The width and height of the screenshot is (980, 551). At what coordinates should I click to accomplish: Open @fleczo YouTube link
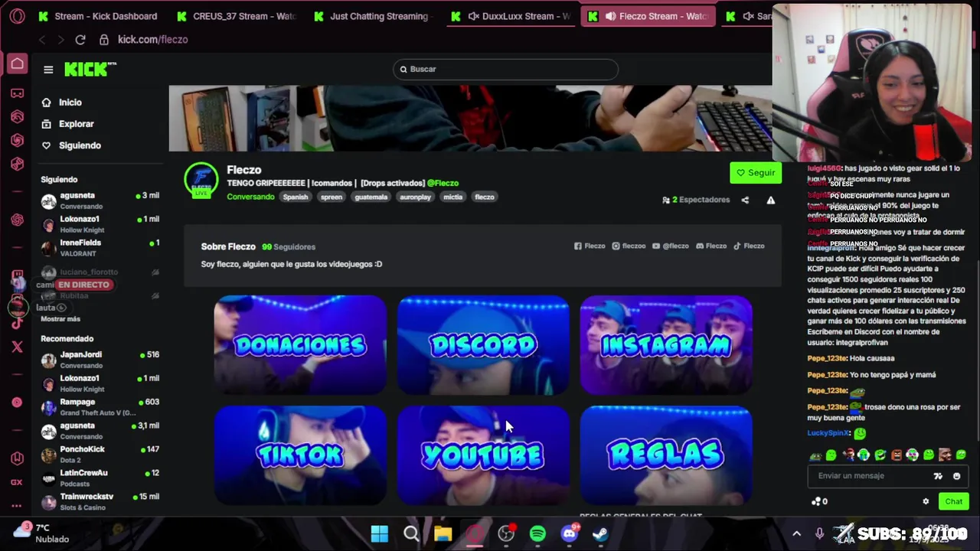click(670, 246)
